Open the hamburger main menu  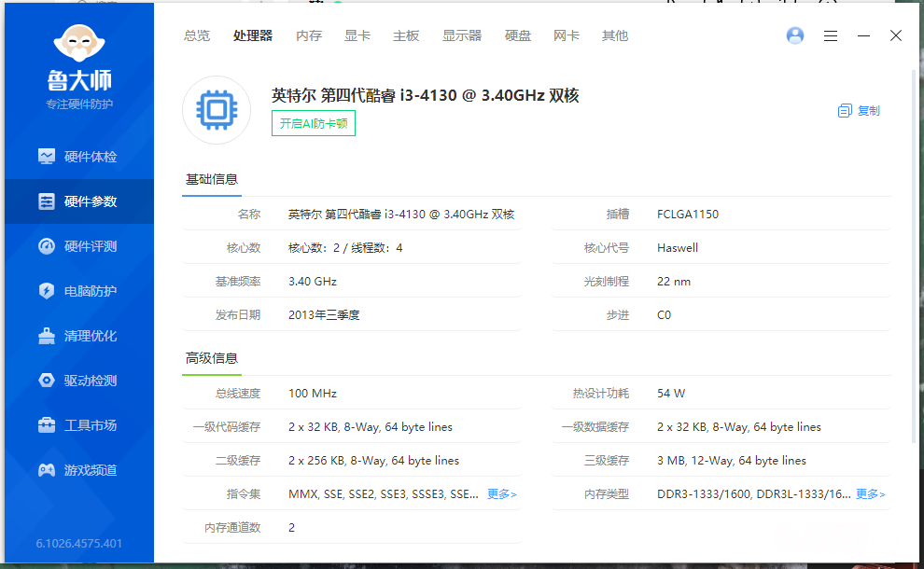pyautogui.click(x=831, y=35)
